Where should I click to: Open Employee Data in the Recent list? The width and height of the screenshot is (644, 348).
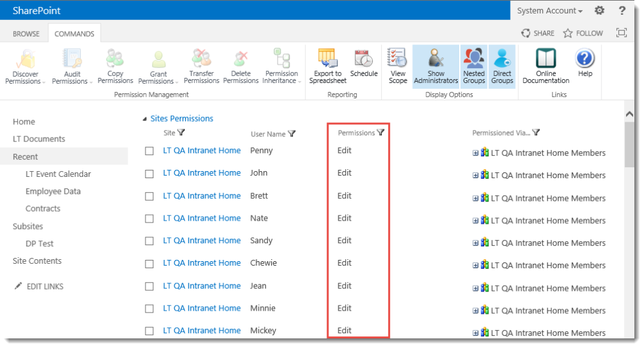coord(53,191)
